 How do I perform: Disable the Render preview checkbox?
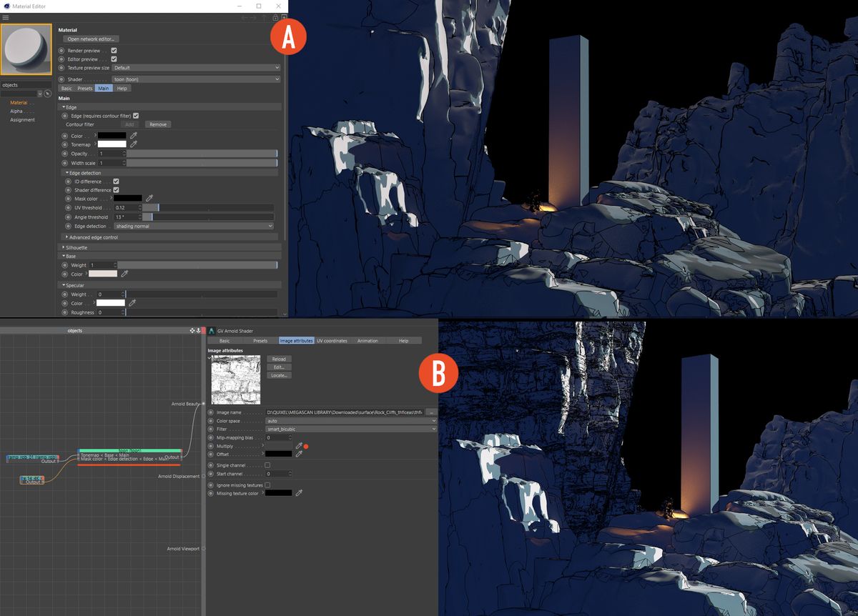click(x=113, y=50)
